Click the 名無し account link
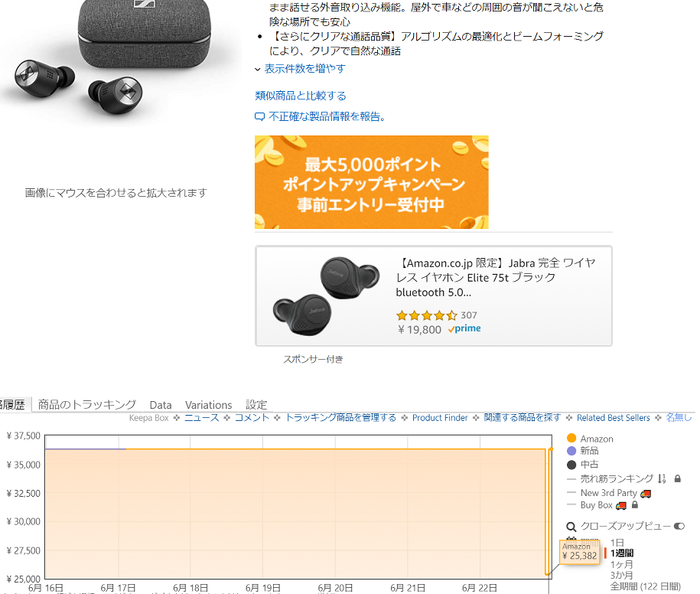This screenshot has width=700, height=594. point(679,418)
